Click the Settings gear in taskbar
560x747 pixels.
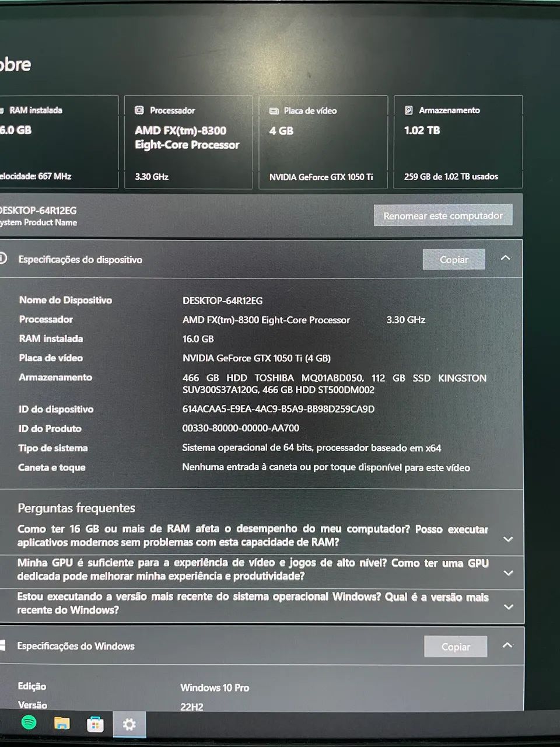tap(129, 725)
